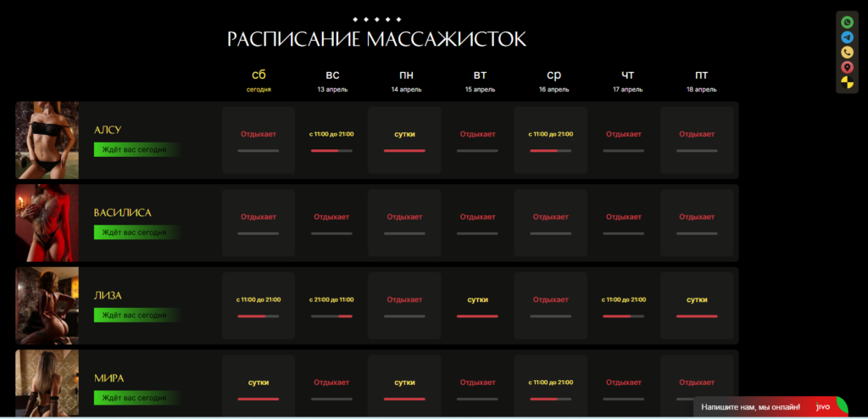Image resolution: width=868 pixels, height=419 pixels.
Task: Open the 'Мира' name link
Action: coord(108,378)
